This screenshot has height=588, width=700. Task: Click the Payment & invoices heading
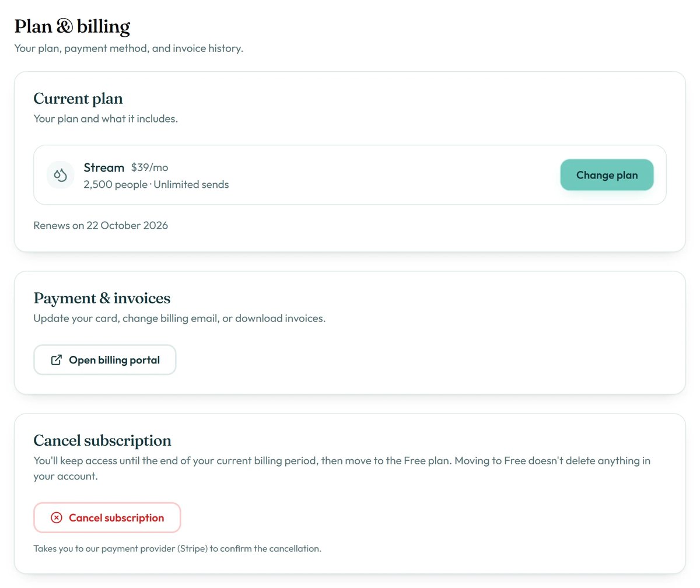point(102,298)
